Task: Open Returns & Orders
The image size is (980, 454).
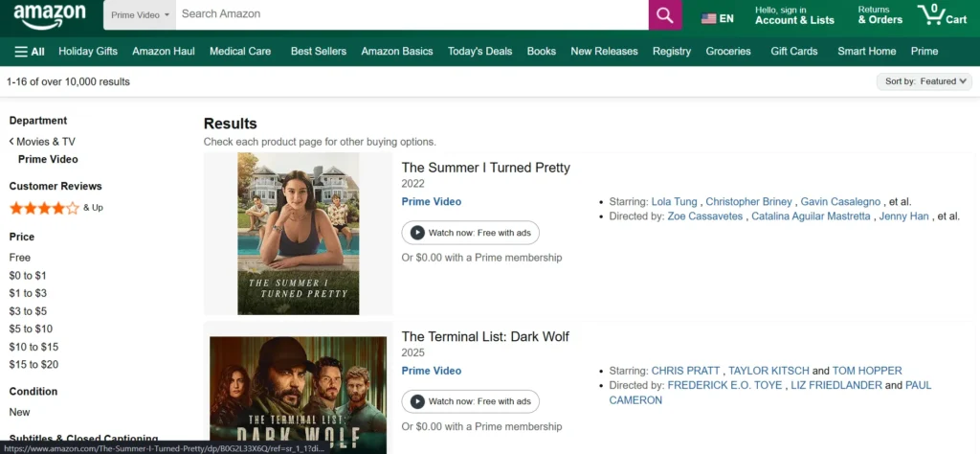Action: 880,15
